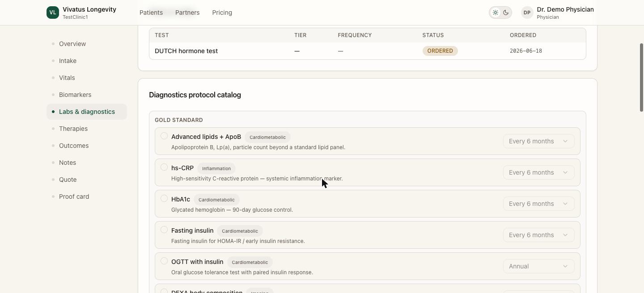Screen dimensions: 644x293
Task: Go to Vitals in the sidebar
Action: (x=87, y=78)
